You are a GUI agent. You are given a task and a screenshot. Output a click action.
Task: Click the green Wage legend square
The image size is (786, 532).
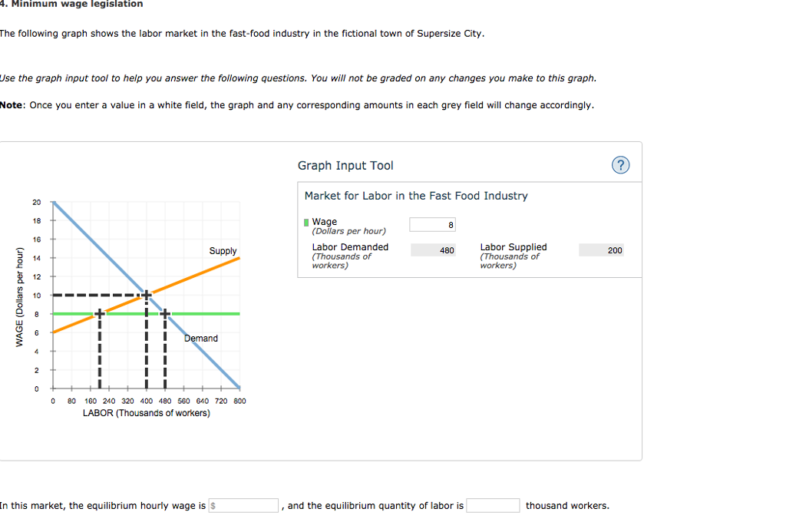coord(307,221)
